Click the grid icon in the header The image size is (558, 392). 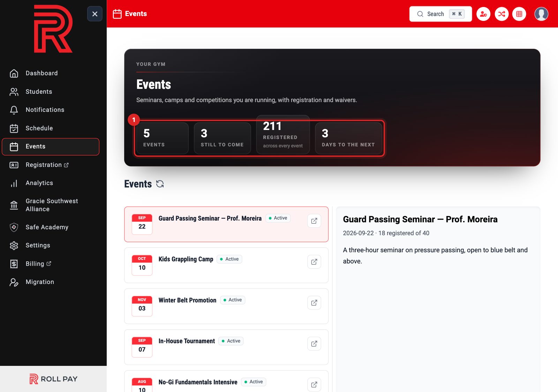519,14
